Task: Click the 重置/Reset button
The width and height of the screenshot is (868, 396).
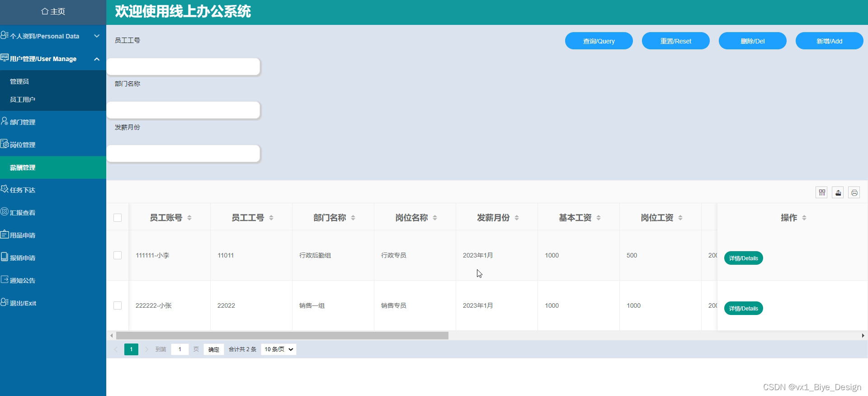Action: pos(676,41)
